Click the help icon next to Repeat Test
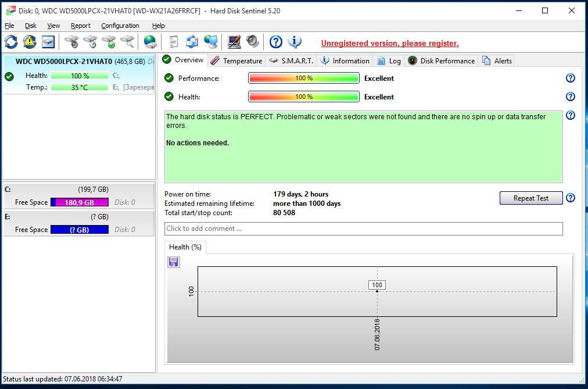 [x=570, y=198]
